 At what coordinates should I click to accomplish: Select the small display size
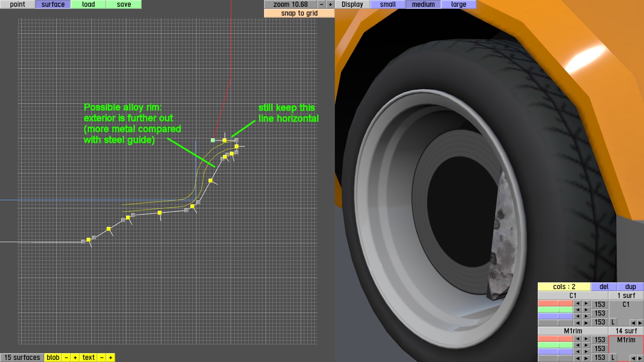(x=388, y=4)
